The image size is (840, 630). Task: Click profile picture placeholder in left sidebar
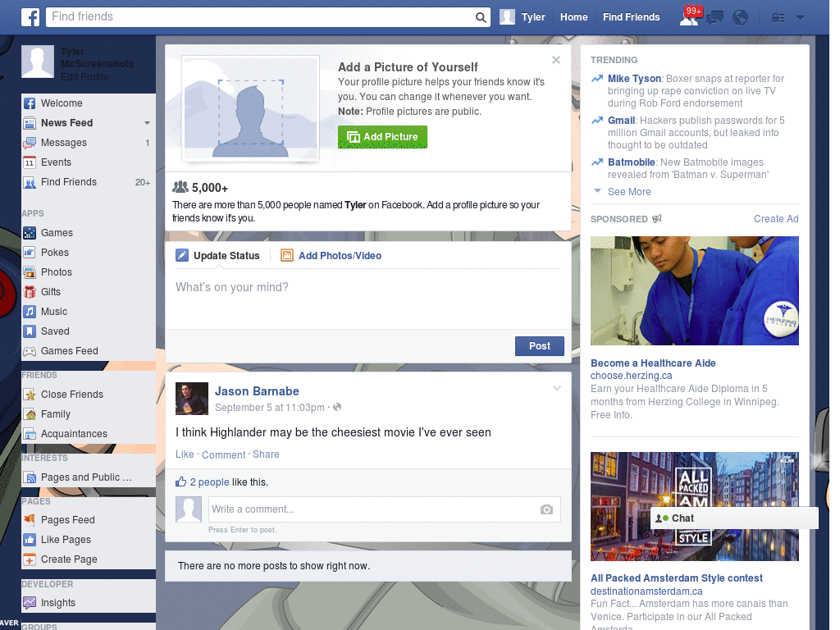[x=38, y=62]
